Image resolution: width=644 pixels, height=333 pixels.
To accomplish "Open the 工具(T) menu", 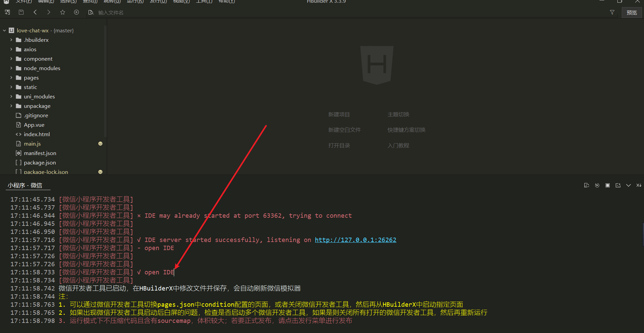I will pyautogui.click(x=204, y=2).
